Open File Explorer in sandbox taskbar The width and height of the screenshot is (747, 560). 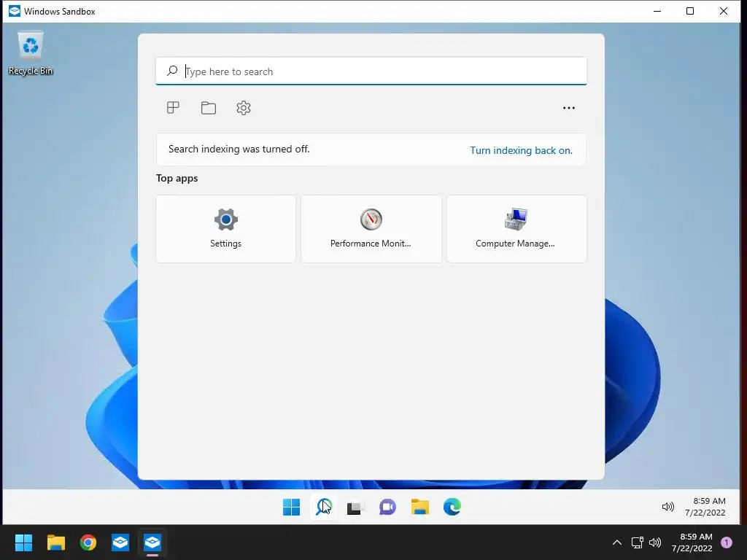[419, 507]
